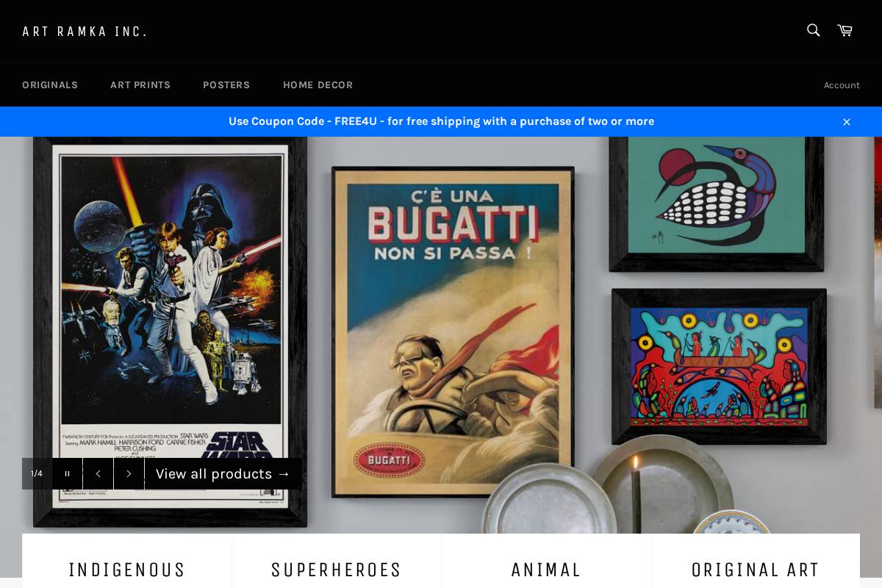This screenshot has width=882, height=588.
Task: Open the Indigenous collection
Action: coord(126,569)
